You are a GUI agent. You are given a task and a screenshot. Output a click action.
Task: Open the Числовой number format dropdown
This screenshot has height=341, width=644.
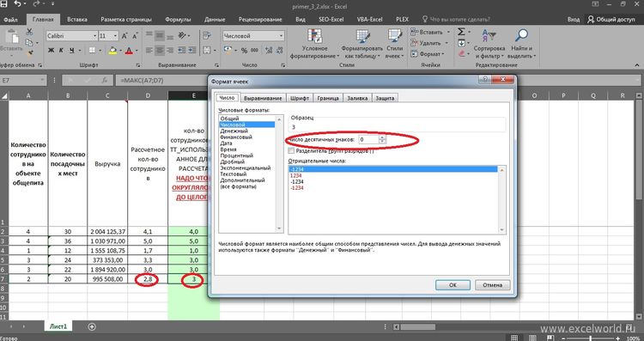[x=282, y=36]
